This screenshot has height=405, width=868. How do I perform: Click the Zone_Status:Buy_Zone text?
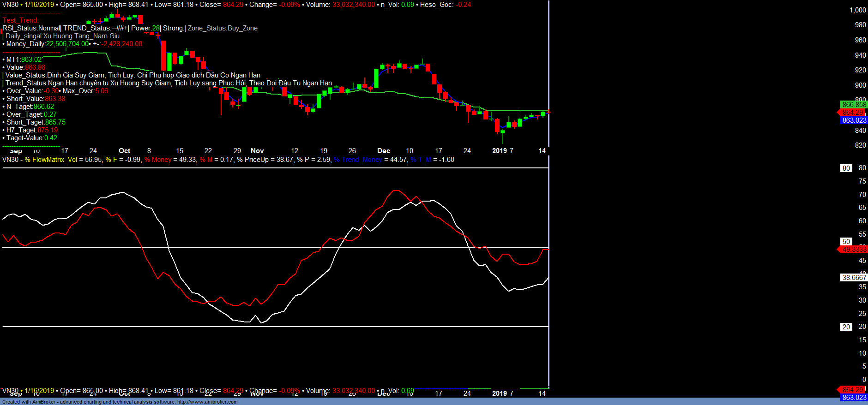point(223,28)
